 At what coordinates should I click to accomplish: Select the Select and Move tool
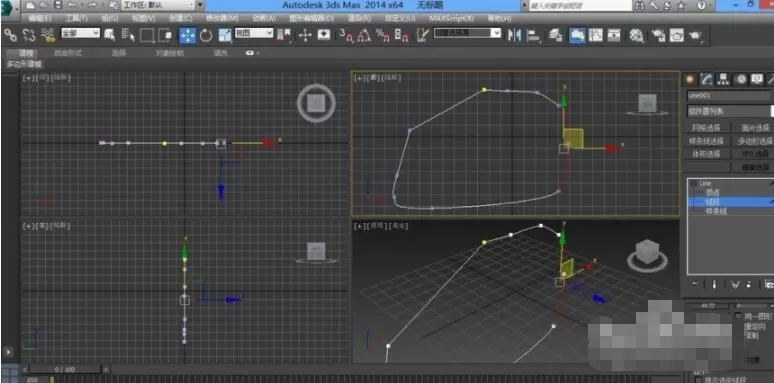tap(188, 35)
